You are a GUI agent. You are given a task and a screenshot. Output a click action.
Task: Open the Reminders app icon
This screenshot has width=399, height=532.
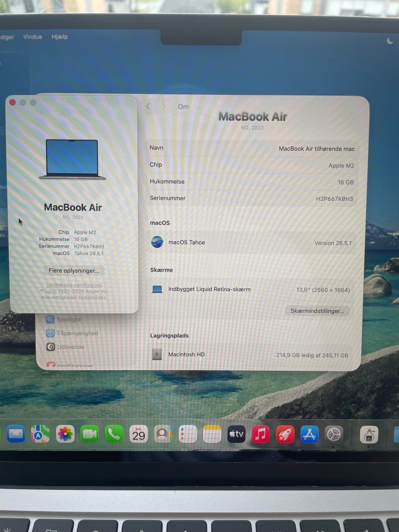(187, 434)
